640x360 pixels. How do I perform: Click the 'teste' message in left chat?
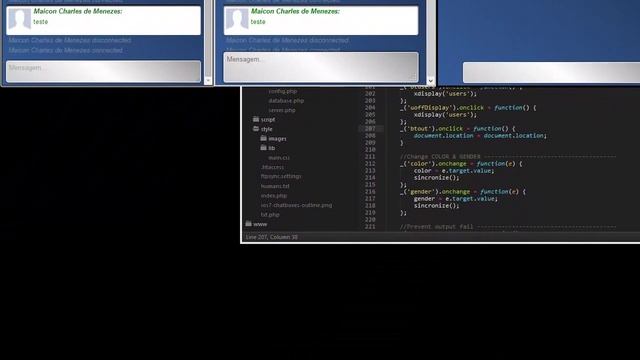pos(40,22)
